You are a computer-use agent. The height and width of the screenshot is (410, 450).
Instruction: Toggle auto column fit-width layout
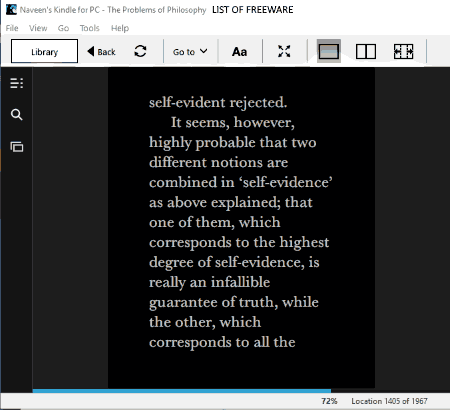point(403,52)
